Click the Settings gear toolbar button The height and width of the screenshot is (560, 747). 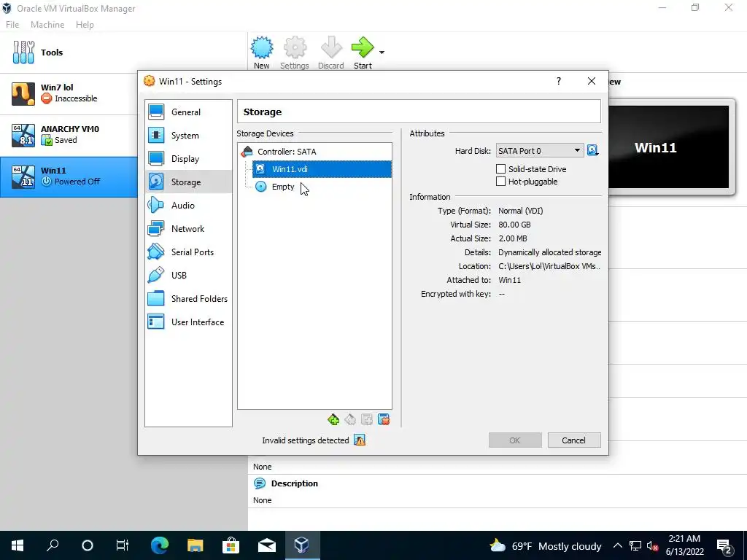point(295,52)
